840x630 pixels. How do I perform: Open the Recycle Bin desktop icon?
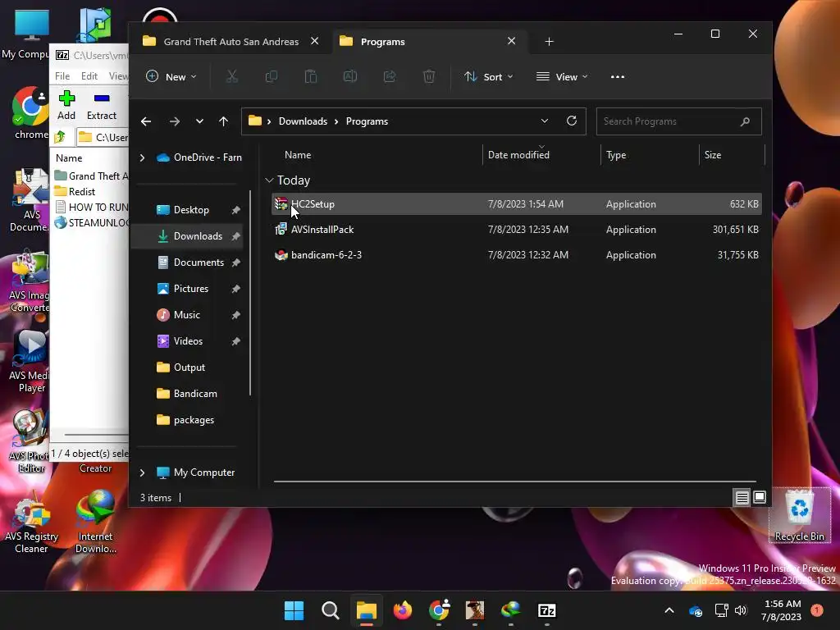pos(799,515)
